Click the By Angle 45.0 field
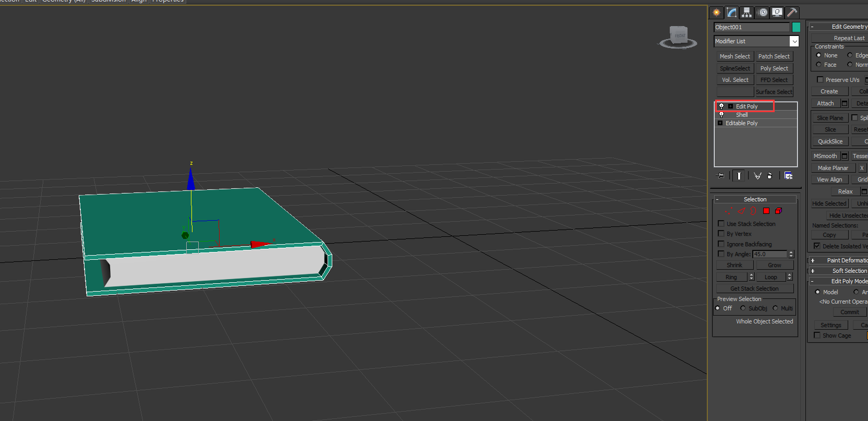This screenshot has height=421, width=868. coord(769,254)
